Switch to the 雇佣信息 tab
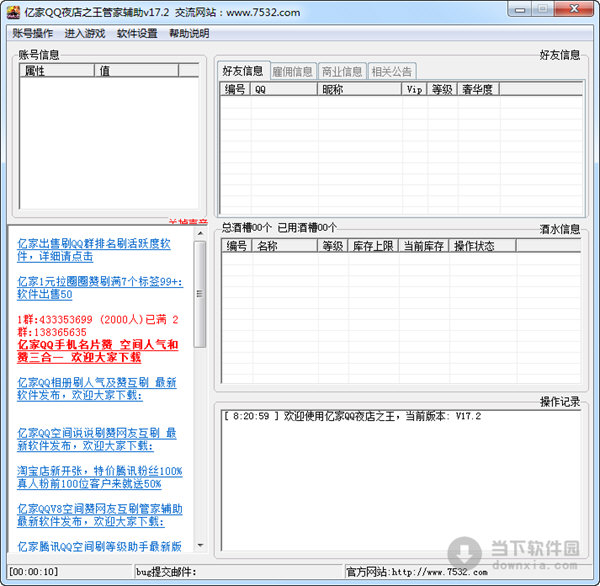 click(293, 72)
